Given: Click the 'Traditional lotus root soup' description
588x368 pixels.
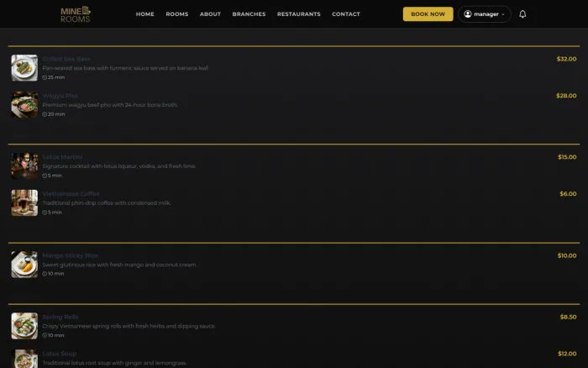Looking at the screenshot, I should [115, 363].
